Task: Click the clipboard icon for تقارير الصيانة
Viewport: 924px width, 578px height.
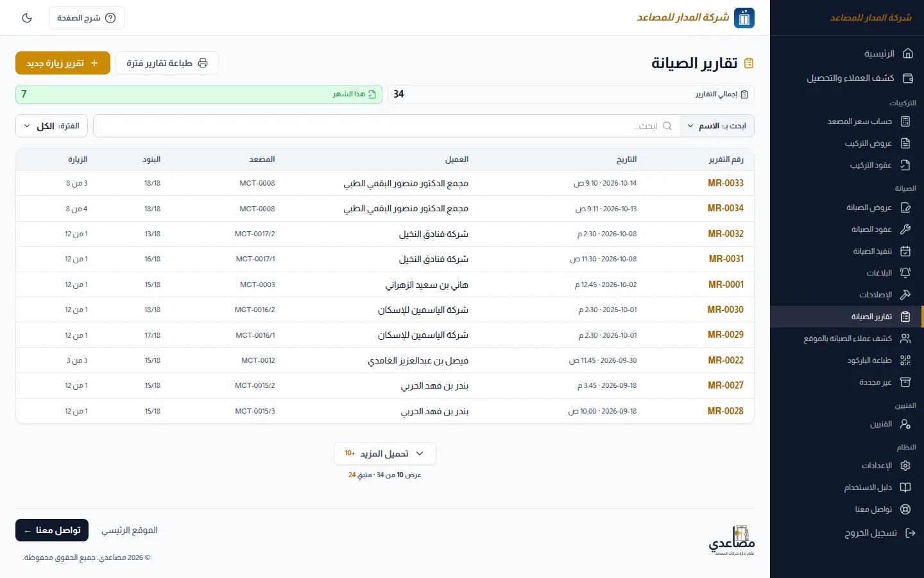Action: point(905,317)
